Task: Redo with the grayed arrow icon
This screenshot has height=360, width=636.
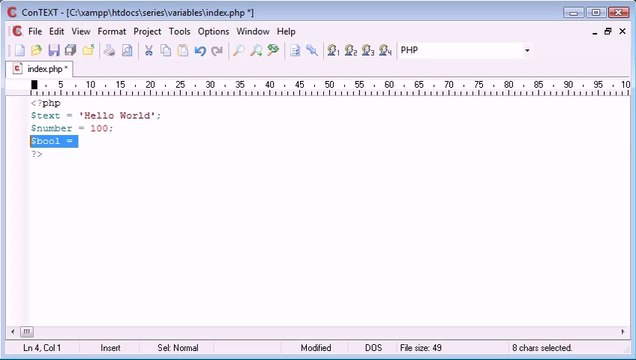Action: click(x=217, y=50)
